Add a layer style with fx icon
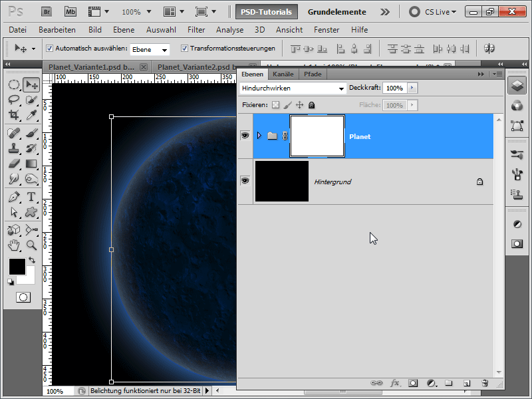This screenshot has width=532, height=399. click(395, 383)
